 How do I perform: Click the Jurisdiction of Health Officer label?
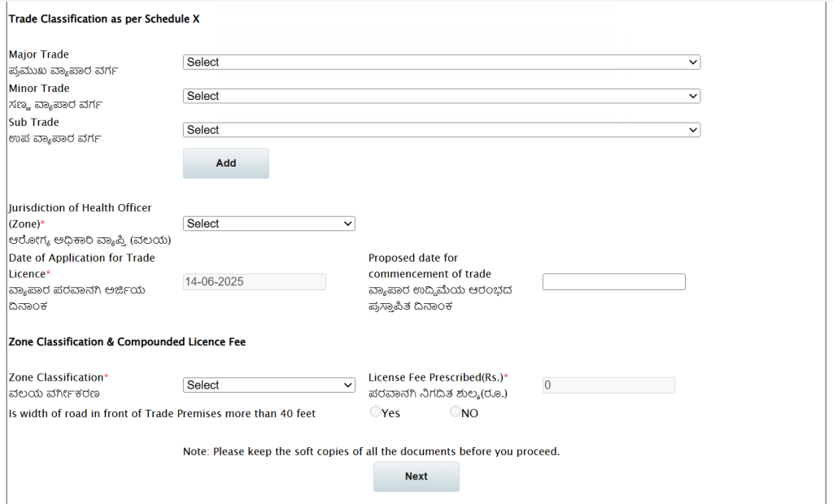click(80, 208)
